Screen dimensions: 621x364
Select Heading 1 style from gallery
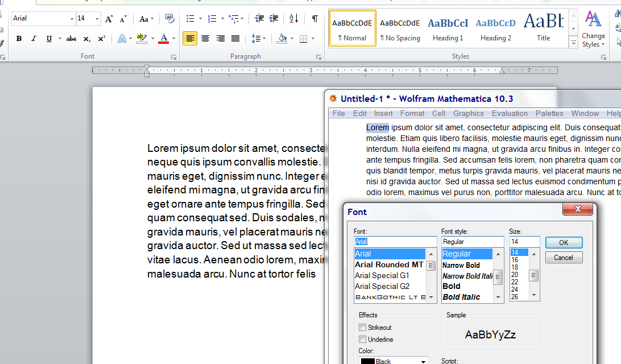[448, 28]
